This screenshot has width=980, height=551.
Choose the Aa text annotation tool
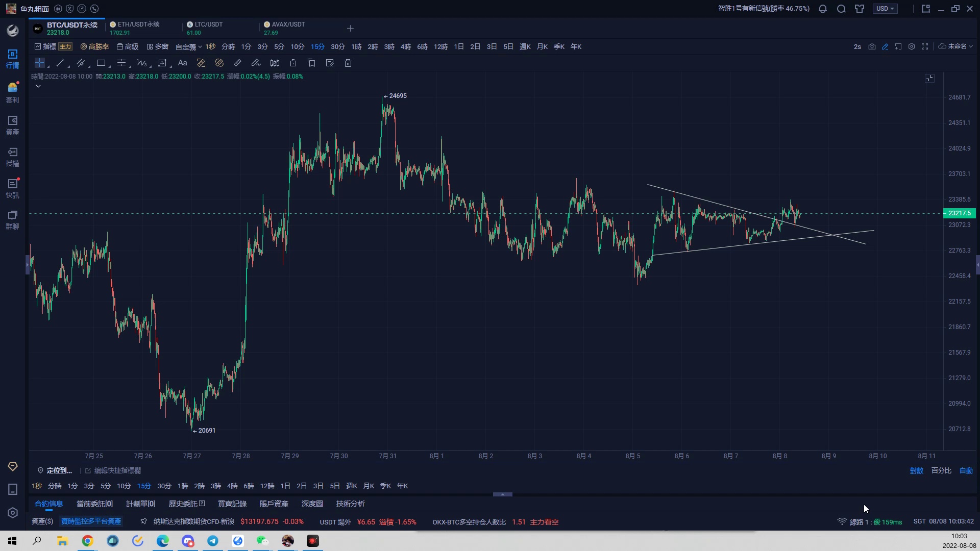click(182, 63)
